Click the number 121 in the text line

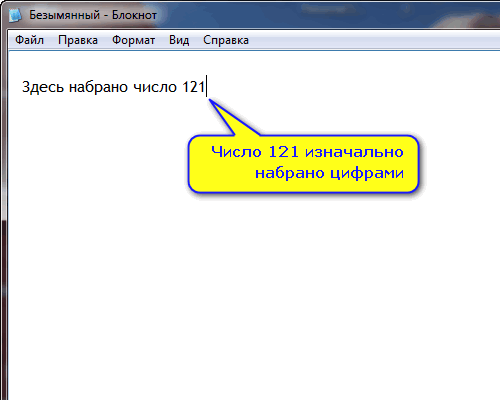193,87
